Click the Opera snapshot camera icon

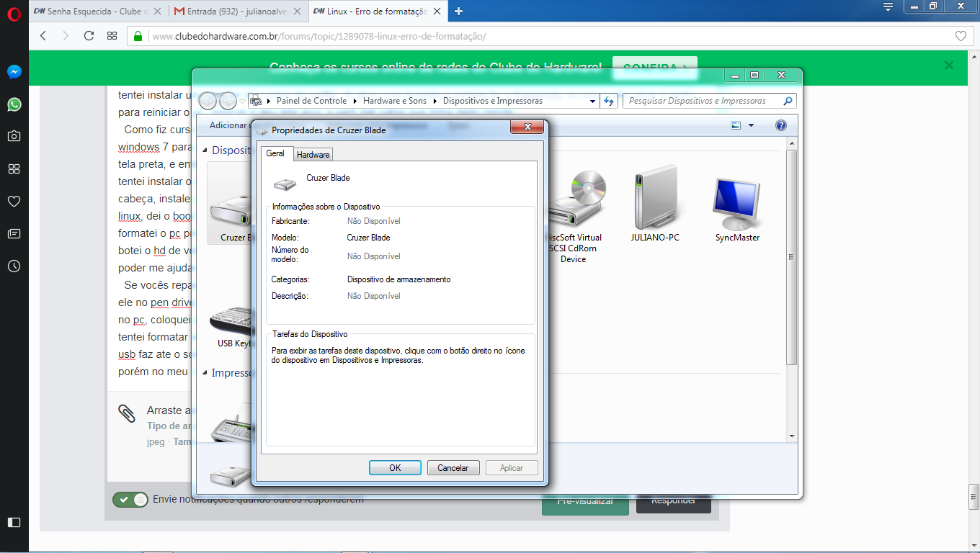[x=14, y=136]
